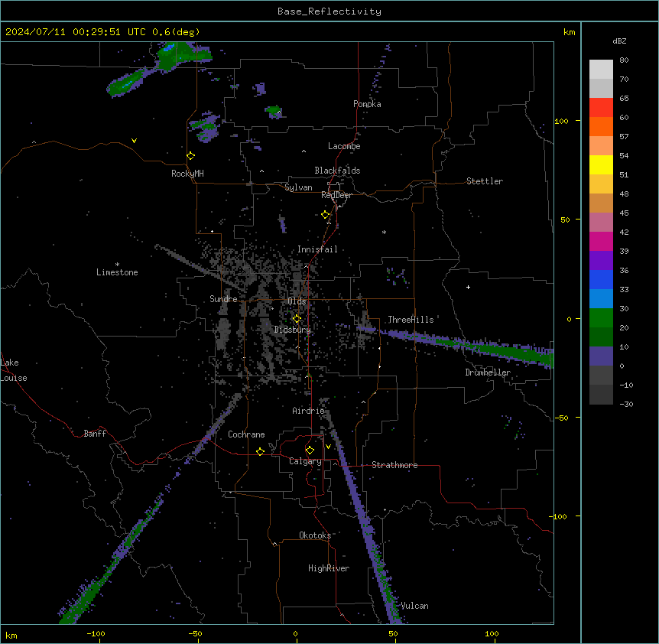Click the Vulcan town label

click(414, 606)
